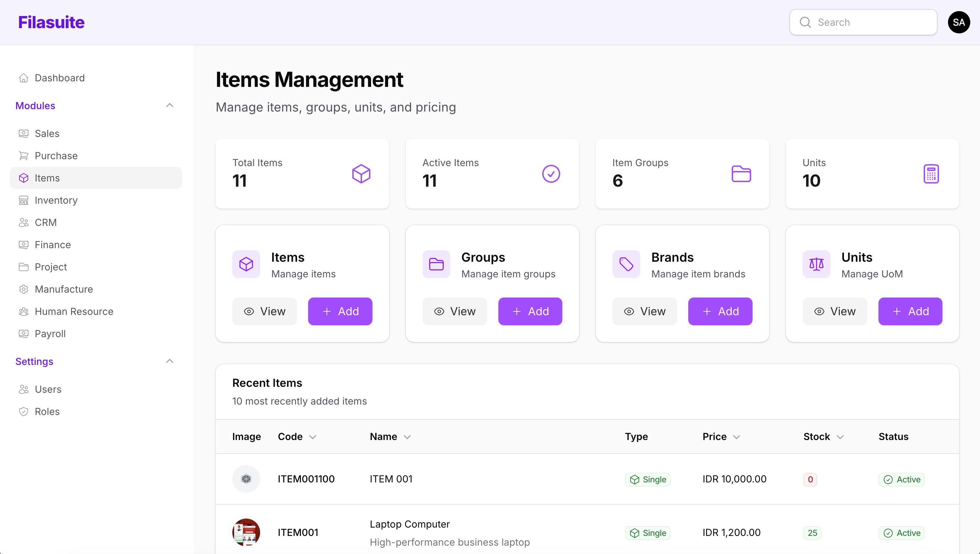Select Dashboard from the sidebar
The image size is (980, 554).
[60, 78]
